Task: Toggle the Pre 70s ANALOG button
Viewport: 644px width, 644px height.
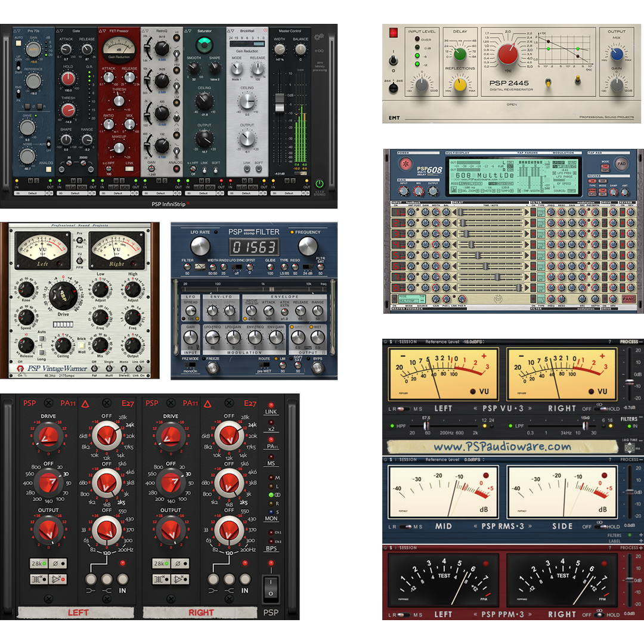Action: (48, 169)
